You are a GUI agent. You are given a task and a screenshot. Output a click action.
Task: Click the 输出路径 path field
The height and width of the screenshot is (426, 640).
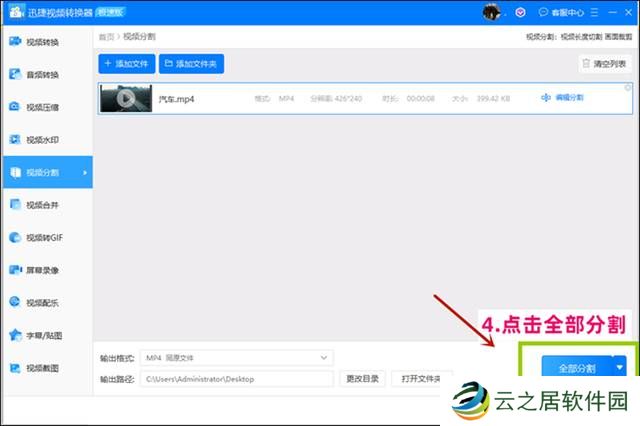pyautogui.click(x=236, y=379)
